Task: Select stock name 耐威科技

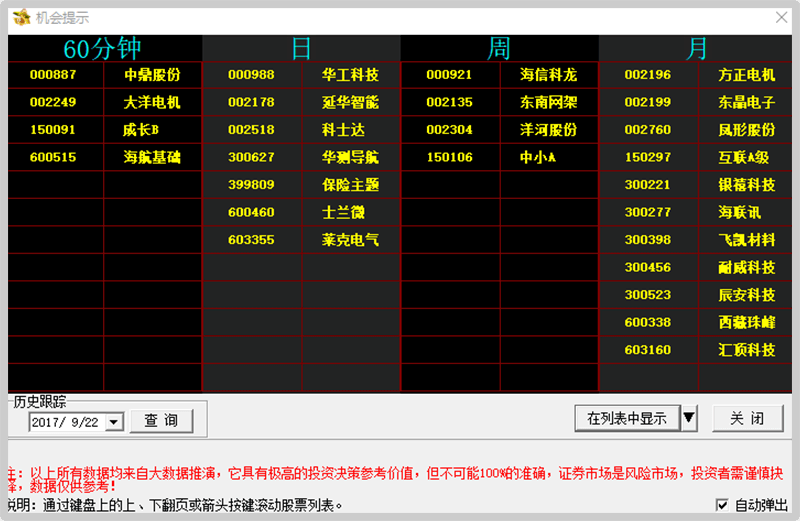Action: pos(747,268)
